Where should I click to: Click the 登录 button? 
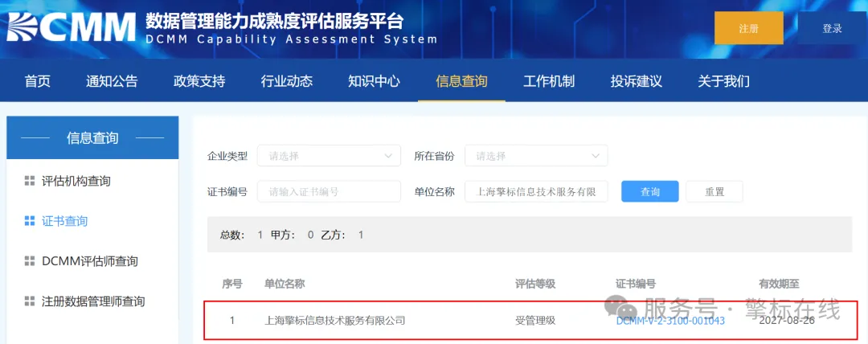point(833,28)
